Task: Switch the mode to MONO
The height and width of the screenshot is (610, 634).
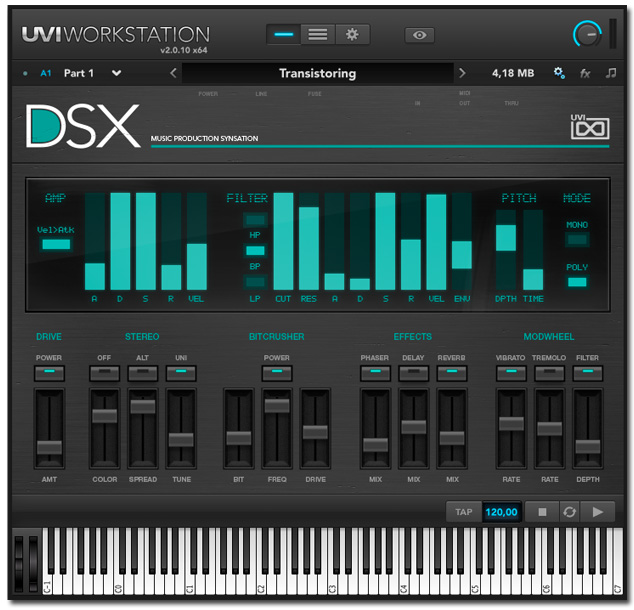Action: [x=577, y=240]
